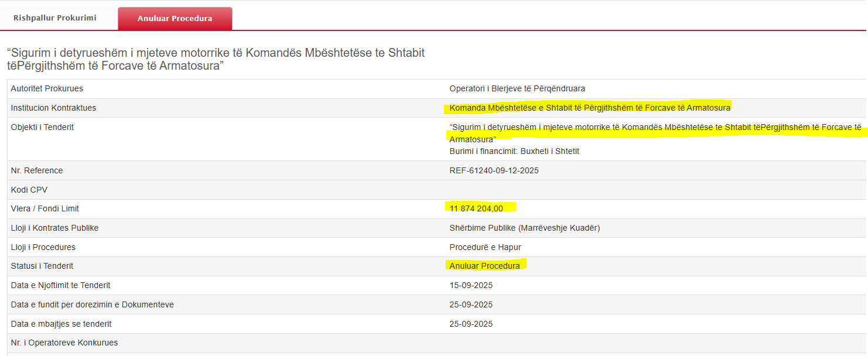Click the highlighted Anuluar Procedura status value

point(484,266)
